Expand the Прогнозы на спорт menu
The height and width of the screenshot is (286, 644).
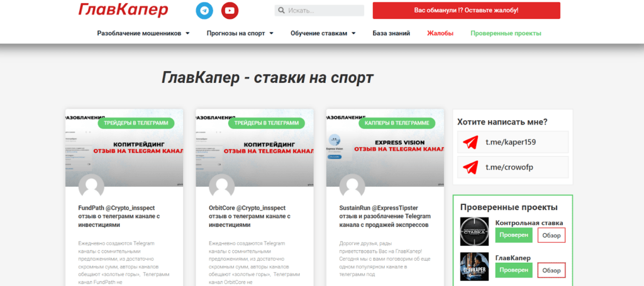[x=240, y=33]
